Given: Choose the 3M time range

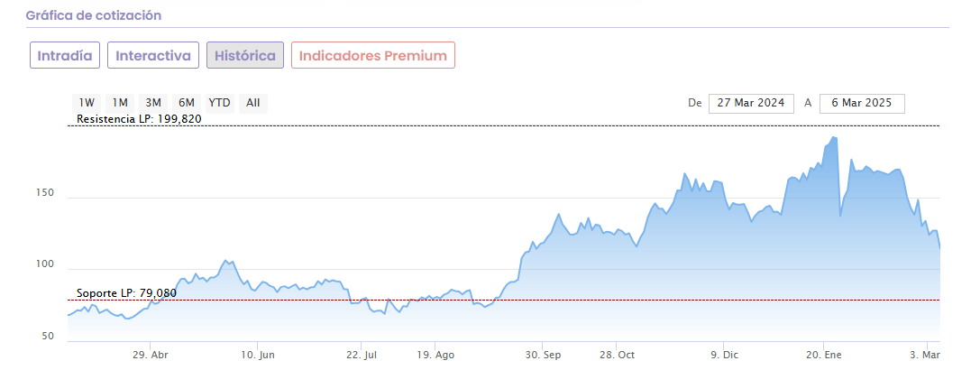Looking at the screenshot, I should 153,103.
